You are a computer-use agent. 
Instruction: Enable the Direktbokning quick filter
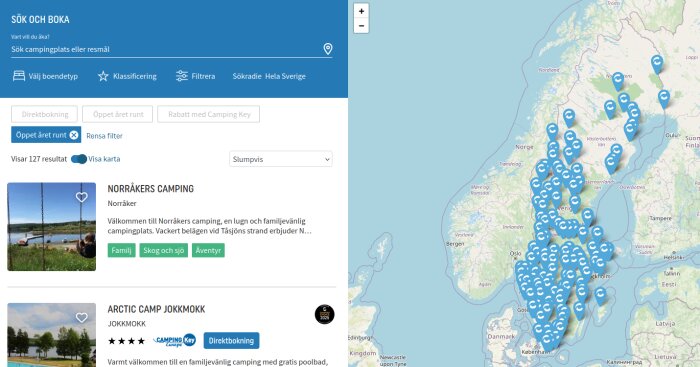pos(45,114)
